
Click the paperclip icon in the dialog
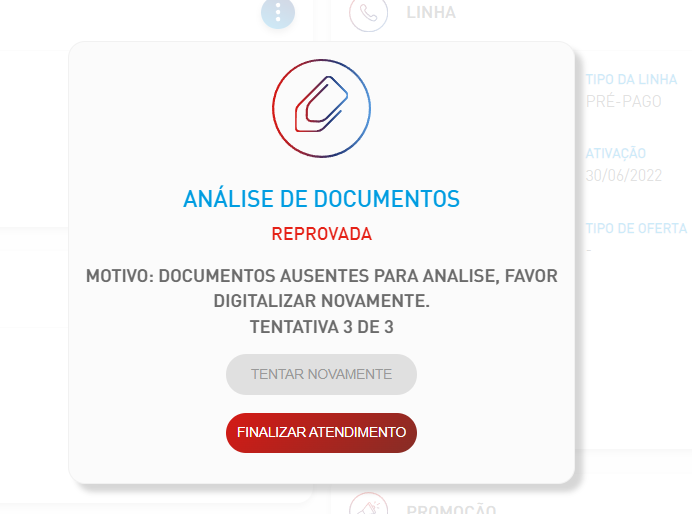321,104
